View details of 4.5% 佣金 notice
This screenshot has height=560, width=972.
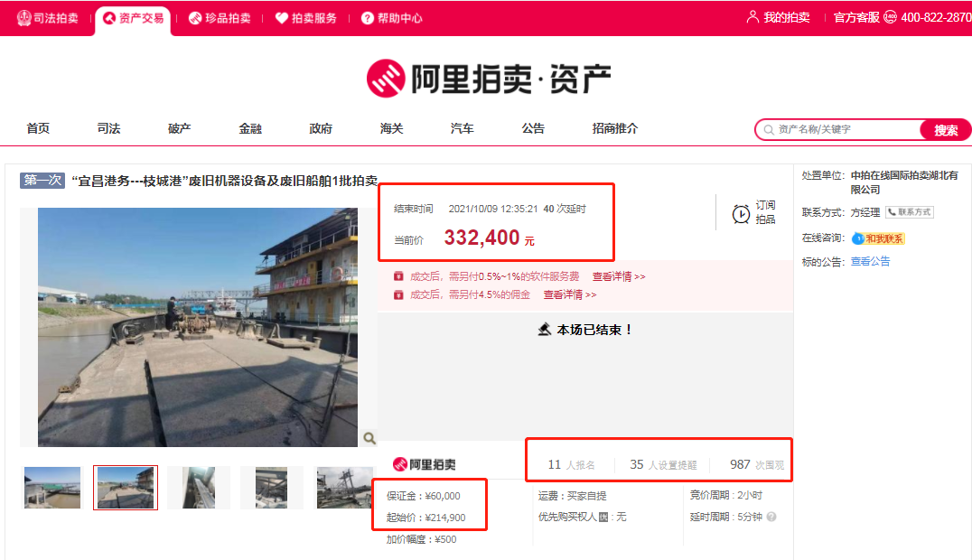[570, 294]
